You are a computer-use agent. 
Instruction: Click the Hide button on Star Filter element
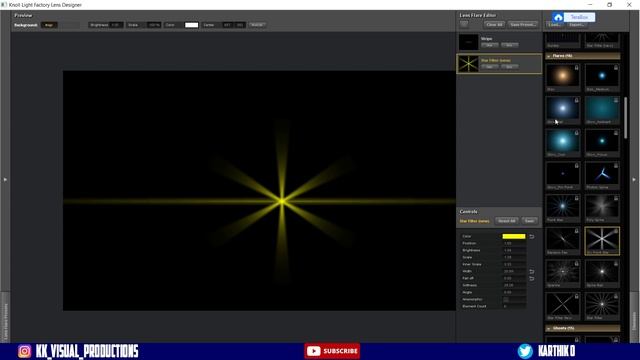coord(489,67)
